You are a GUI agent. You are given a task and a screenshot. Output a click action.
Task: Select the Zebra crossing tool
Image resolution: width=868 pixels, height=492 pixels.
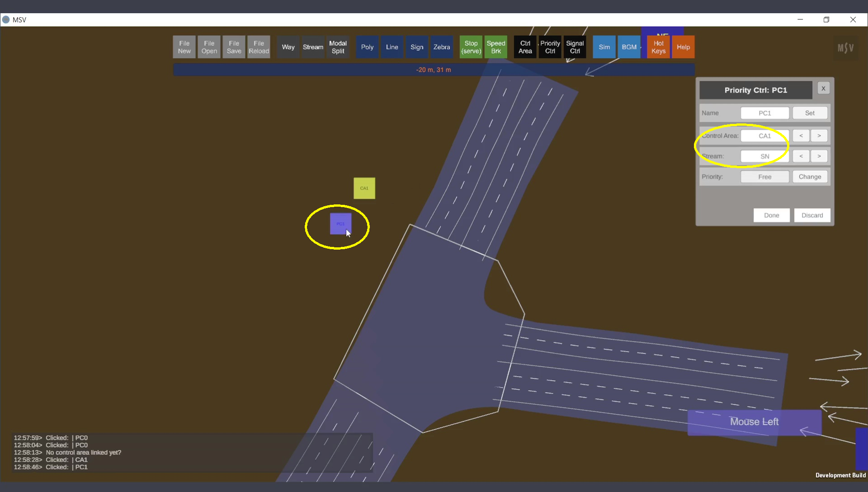tap(441, 47)
